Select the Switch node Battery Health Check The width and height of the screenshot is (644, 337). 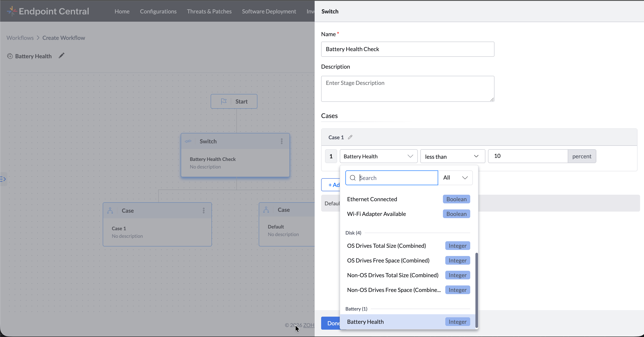(235, 155)
